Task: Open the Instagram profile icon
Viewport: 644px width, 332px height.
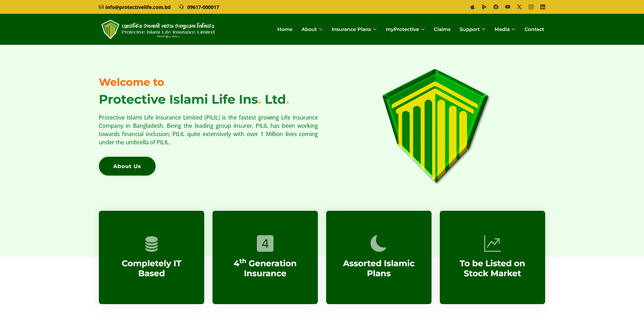Action: pyautogui.click(x=531, y=7)
